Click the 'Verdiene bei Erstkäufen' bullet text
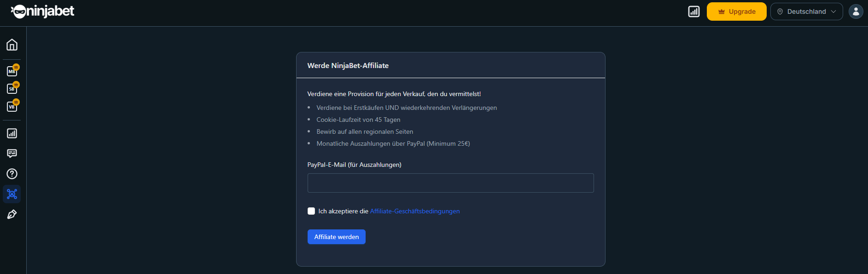Screen dimensions: 868x274 pyautogui.click(x=407, y=108)
